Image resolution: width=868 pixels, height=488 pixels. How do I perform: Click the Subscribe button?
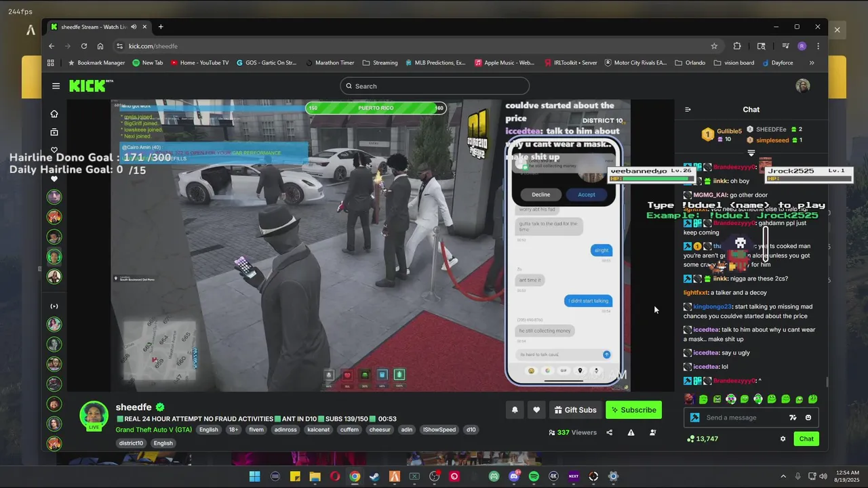point(633,410)
